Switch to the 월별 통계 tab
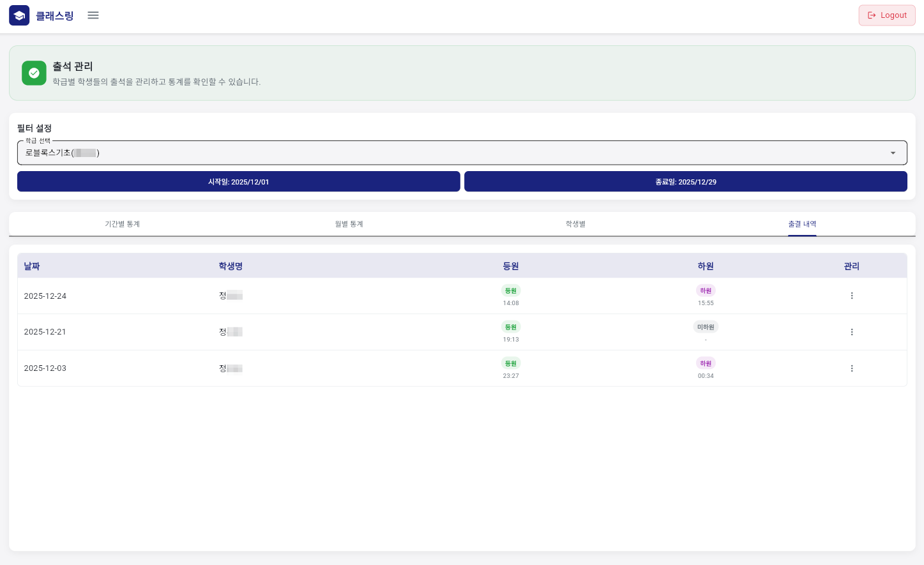 click(x=349, y=224)
